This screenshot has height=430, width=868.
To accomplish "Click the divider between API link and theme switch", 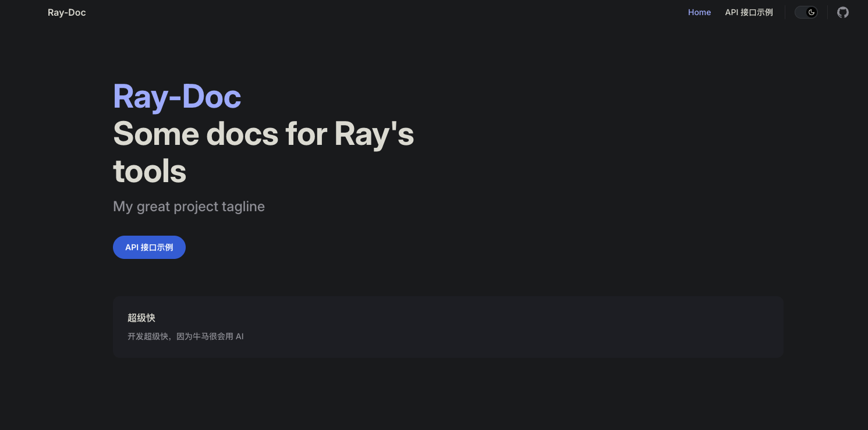I will click(x=785, y=12).
